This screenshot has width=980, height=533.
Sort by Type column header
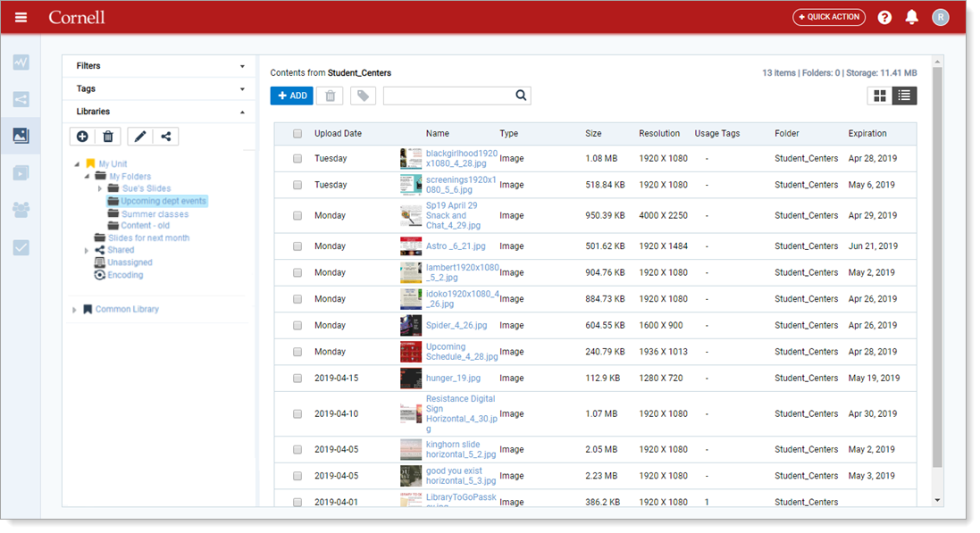point(508,134)
